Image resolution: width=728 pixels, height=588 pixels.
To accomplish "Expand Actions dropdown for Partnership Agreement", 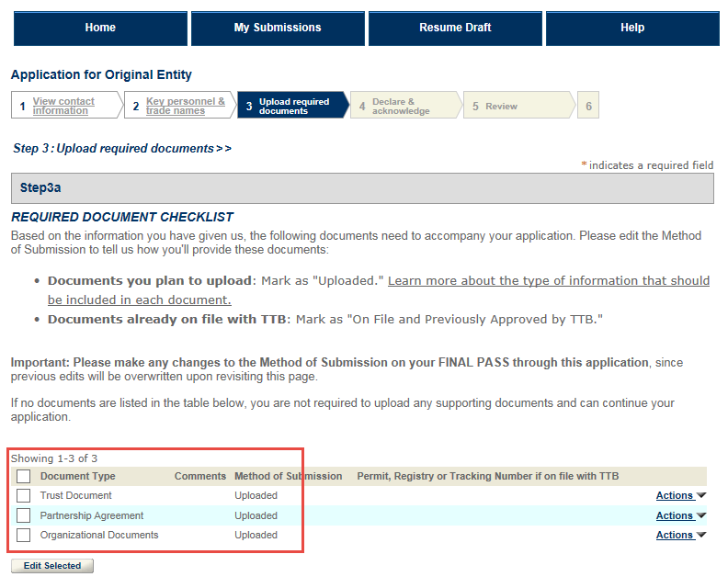I will click(x=680, y=515).
